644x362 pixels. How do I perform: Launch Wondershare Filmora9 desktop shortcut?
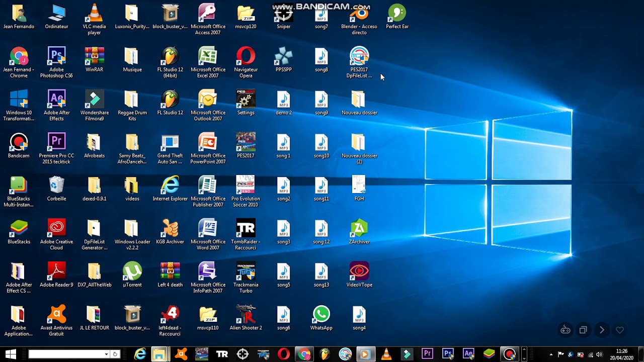coord(94,106)
